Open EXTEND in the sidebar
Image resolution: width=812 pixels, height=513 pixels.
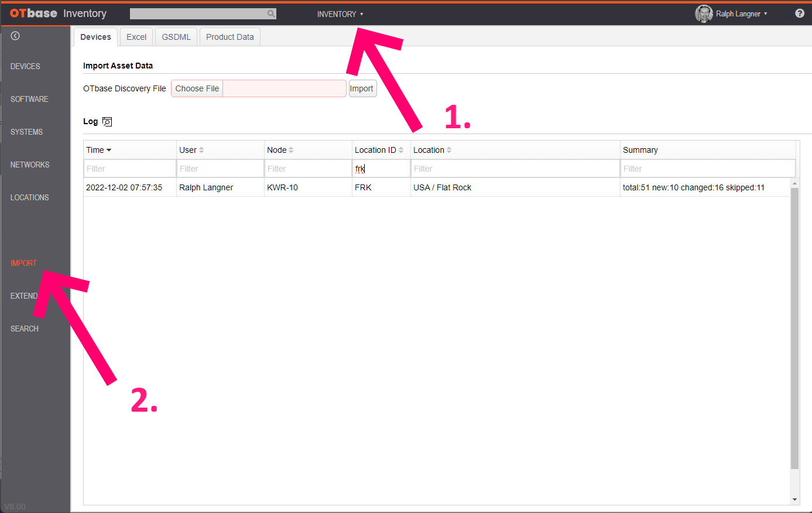(x=24, y=296)
